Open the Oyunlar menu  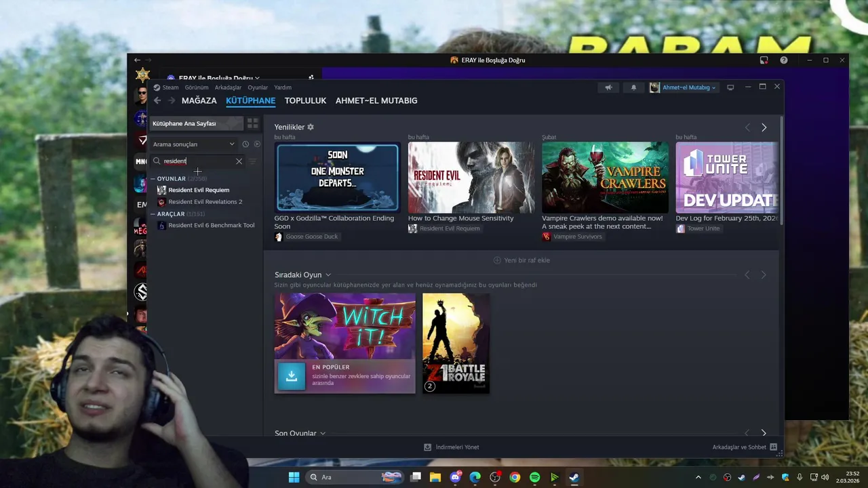coord(258,87)
